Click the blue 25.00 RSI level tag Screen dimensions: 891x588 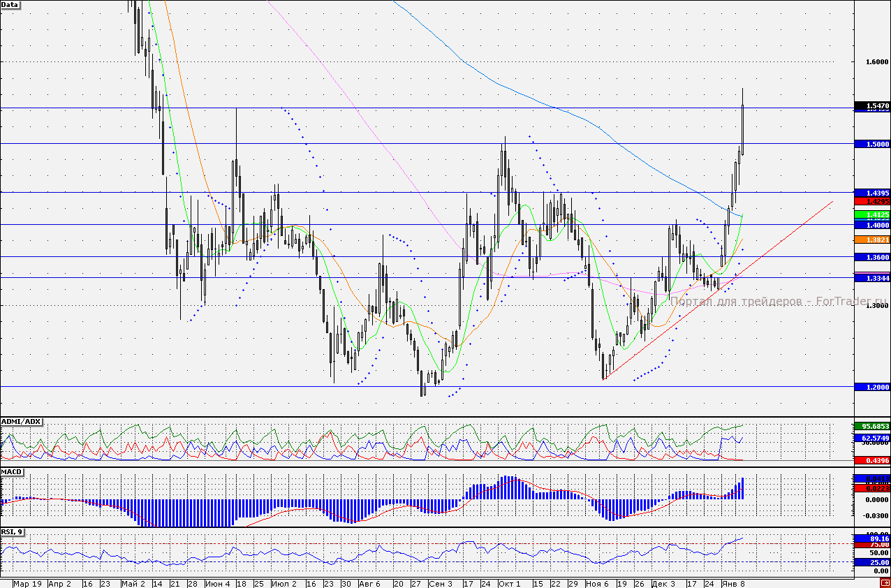click(x=871, y=562)
